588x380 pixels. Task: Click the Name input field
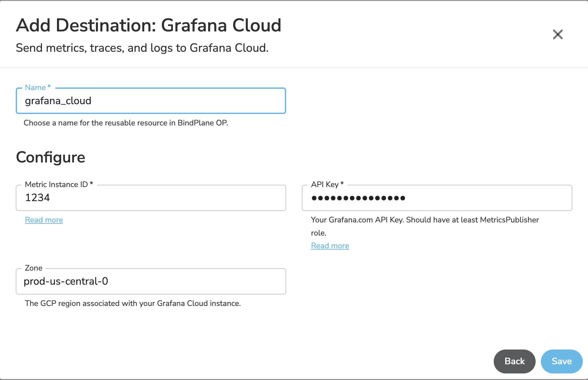tap(151, 101)
